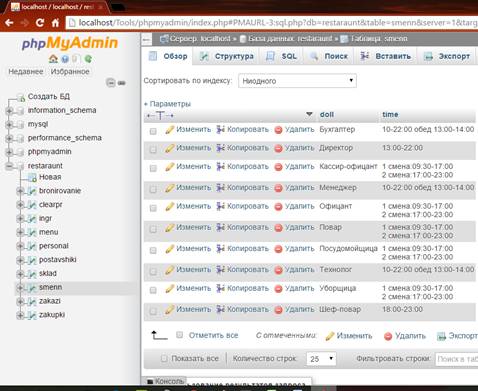Open the Сортировать по индексу dropdown
Screen dimensions: 478x391
(x=297, y=81)
